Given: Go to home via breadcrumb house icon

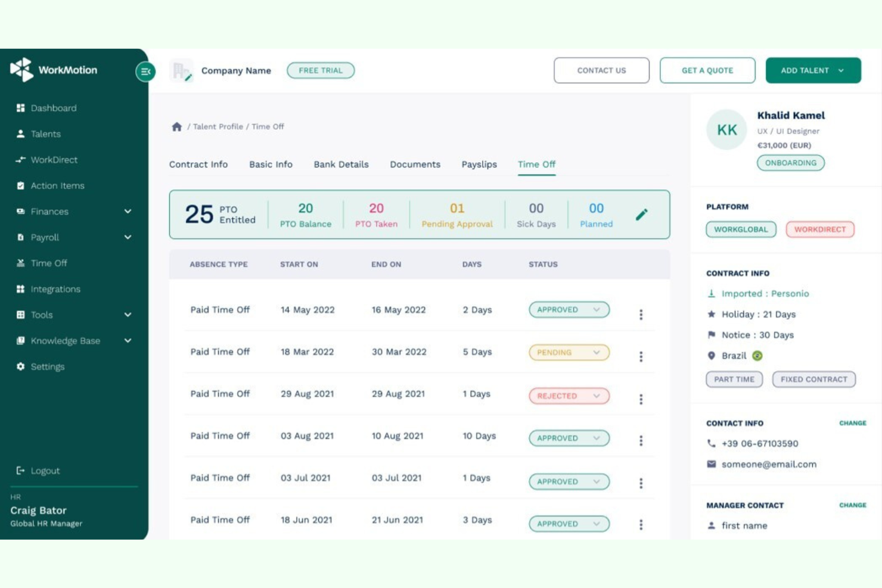Looking at the screenshot, I should pyautogui.click(x=176, y=126).
